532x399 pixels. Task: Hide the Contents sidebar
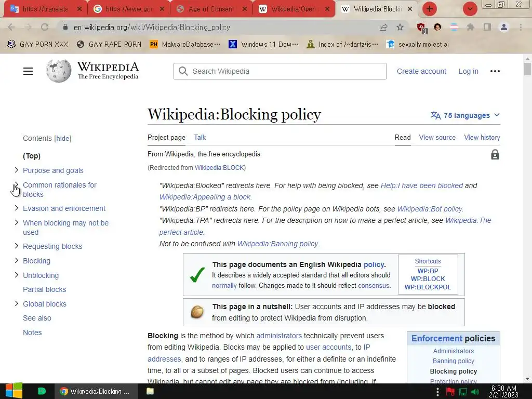click(63, 138)
